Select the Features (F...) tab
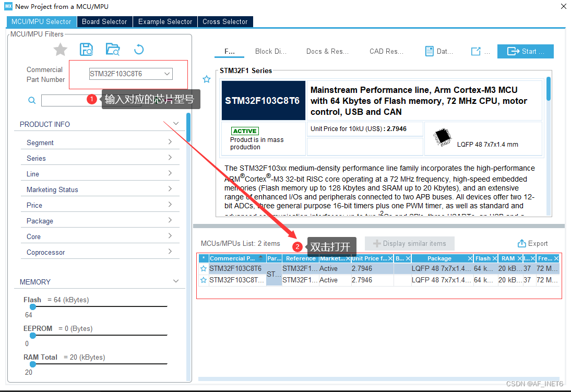The width and height of the screenshot is (571, 392). [230, 51]
